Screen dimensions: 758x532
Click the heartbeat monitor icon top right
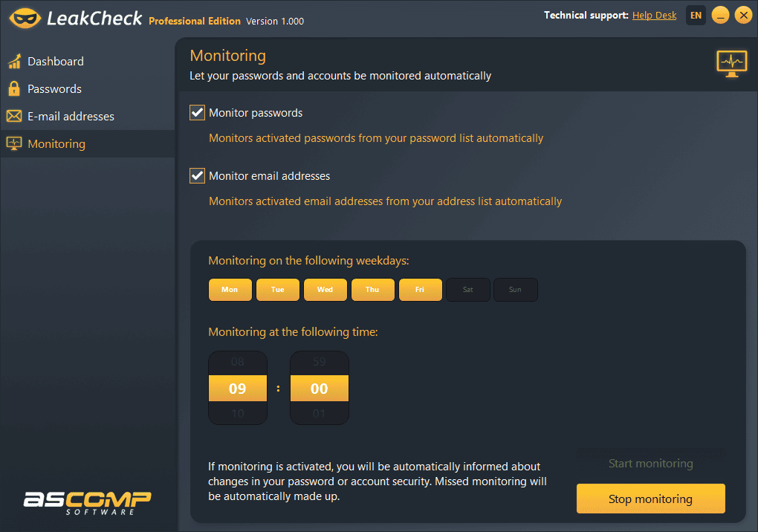coord(731,63)
